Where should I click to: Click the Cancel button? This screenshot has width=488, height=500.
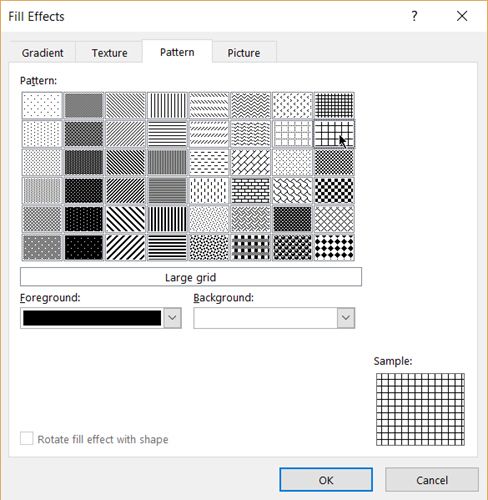tap(432, 480)
